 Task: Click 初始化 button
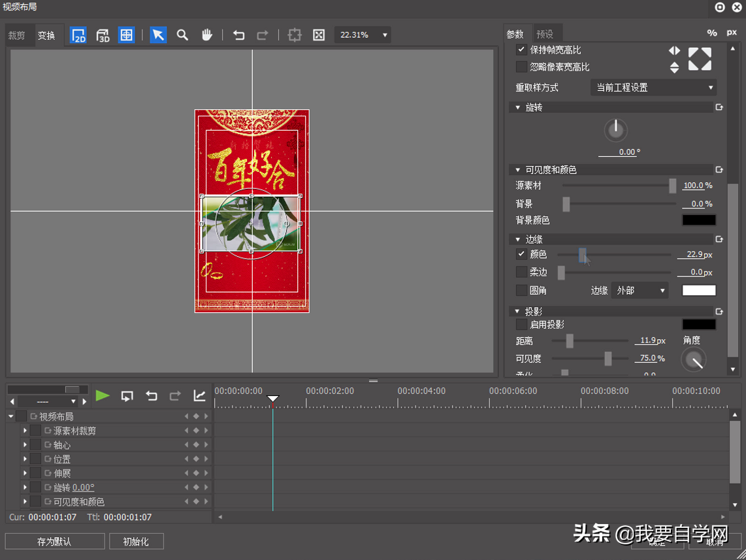pyautogui.click(x=137, y=542)
